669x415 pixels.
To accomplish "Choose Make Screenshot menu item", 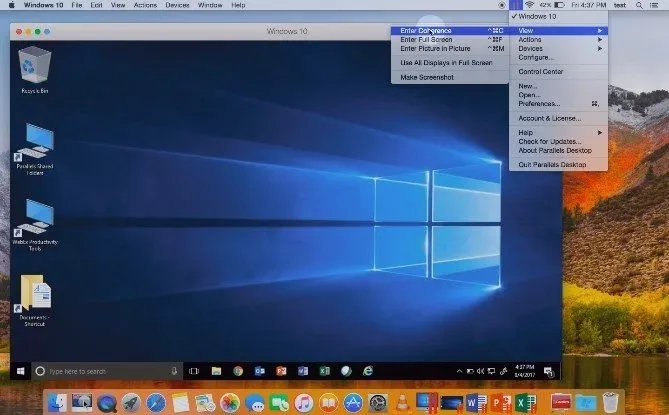I will [450, 77].
